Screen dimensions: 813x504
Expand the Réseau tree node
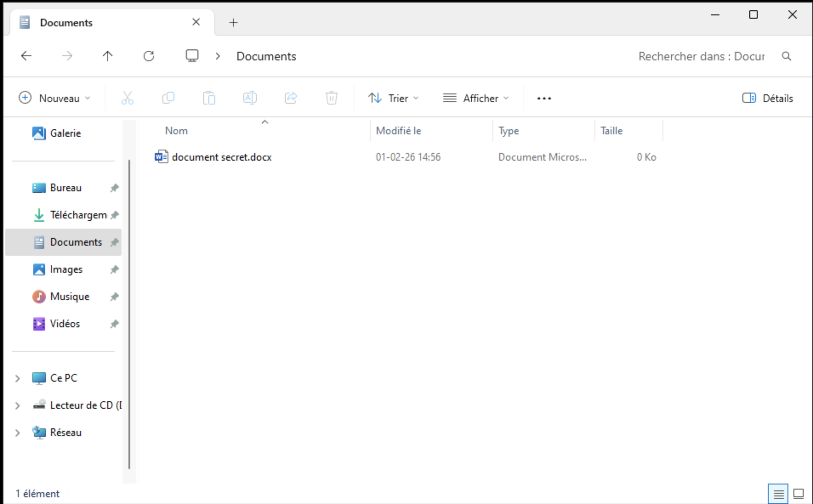click(x=17, y=433)
